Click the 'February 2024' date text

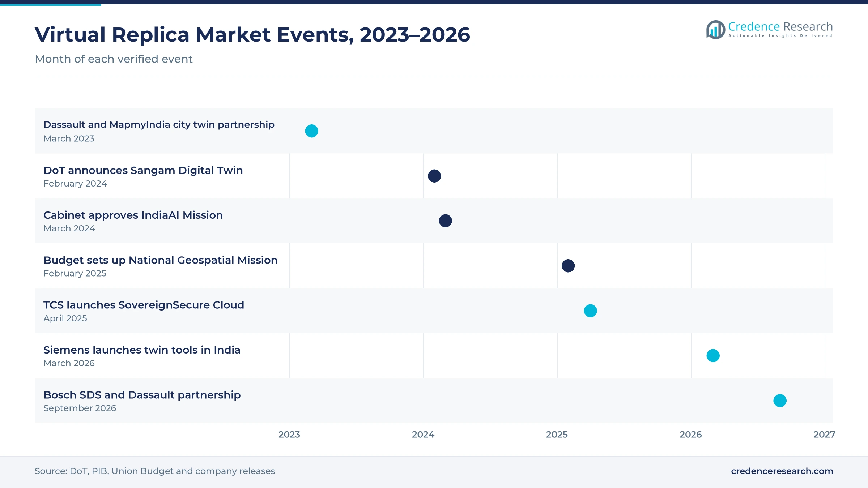point(75,184)
